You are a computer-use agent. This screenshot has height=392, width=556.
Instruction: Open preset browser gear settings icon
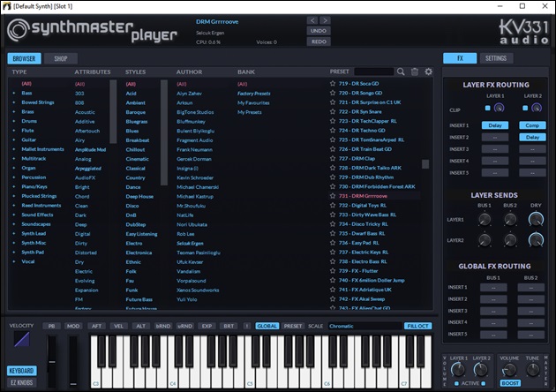[428, 72]
